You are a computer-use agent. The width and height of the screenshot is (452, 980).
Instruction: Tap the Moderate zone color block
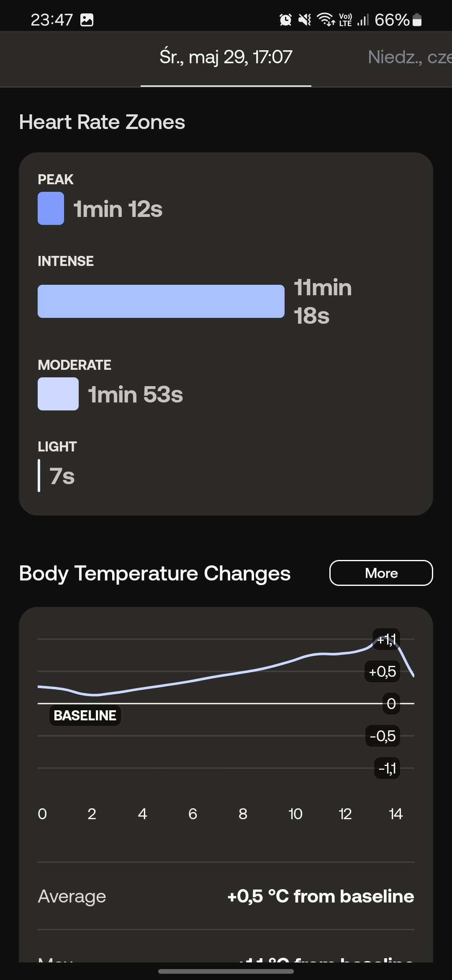58,394
